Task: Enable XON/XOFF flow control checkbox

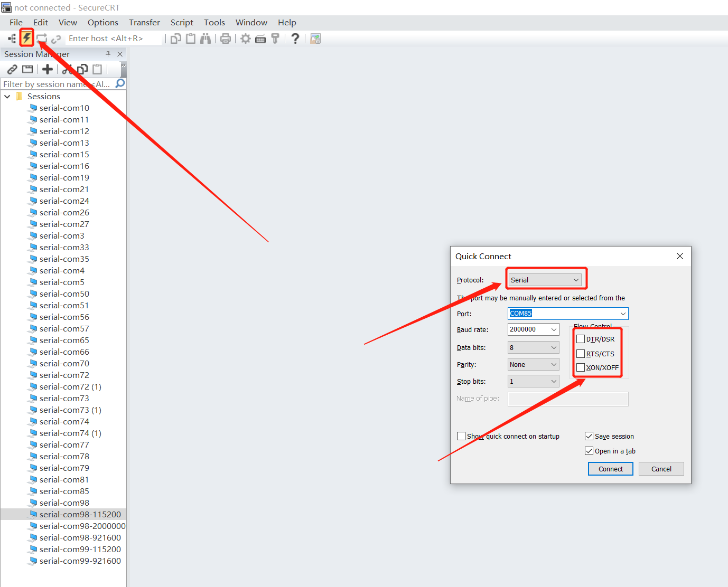Action: 581,367
